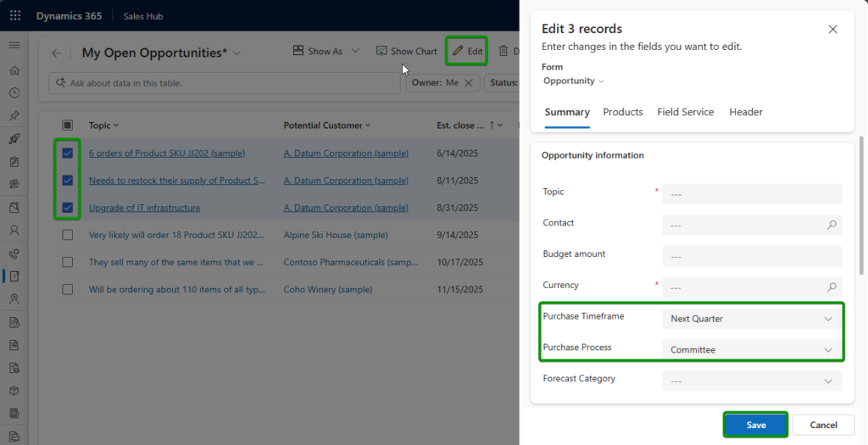Toggle the hamburger menu in sidebar
This screenshot has height=445, width=868.
pyautogui.click(x=14, y=45)
